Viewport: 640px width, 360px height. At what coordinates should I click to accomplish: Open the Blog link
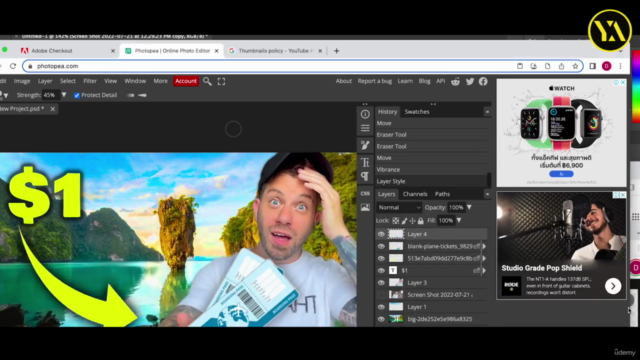click(x=424, y=81)
